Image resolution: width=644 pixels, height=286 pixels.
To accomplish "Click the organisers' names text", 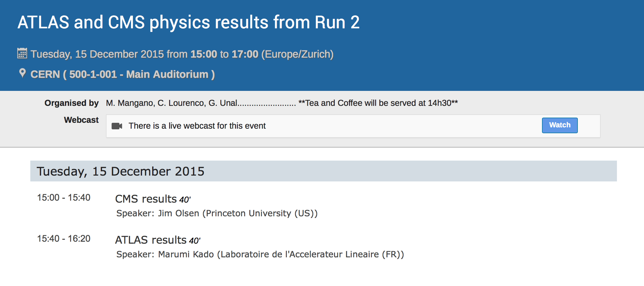I will pyautogui.click(x=172, y=103).
